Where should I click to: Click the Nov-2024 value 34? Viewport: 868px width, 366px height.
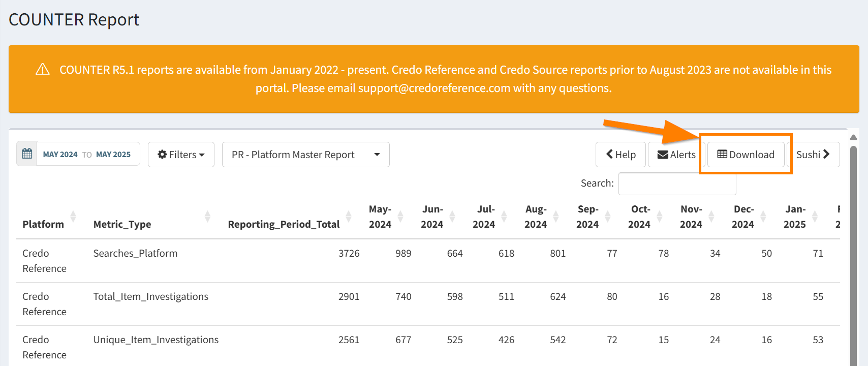tap(715, 253)
